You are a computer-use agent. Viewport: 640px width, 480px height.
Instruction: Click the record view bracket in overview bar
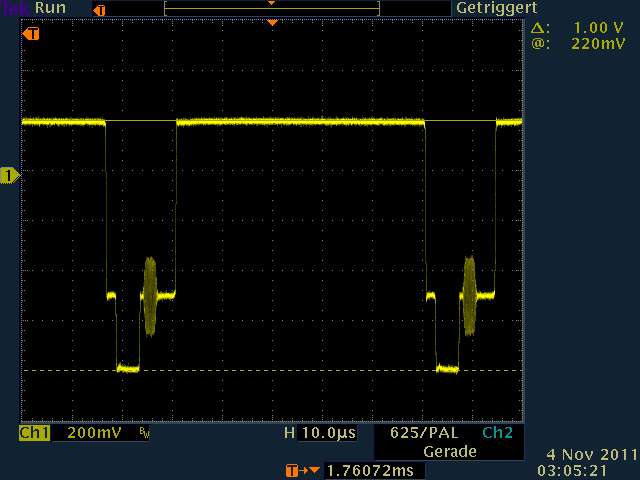272,9
